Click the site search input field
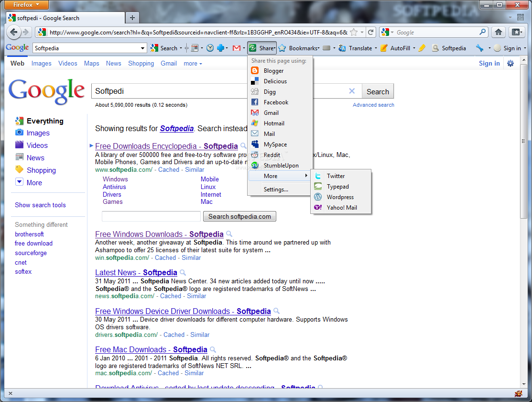The width and height of the screenshot is (532, 402). (152, 216)
